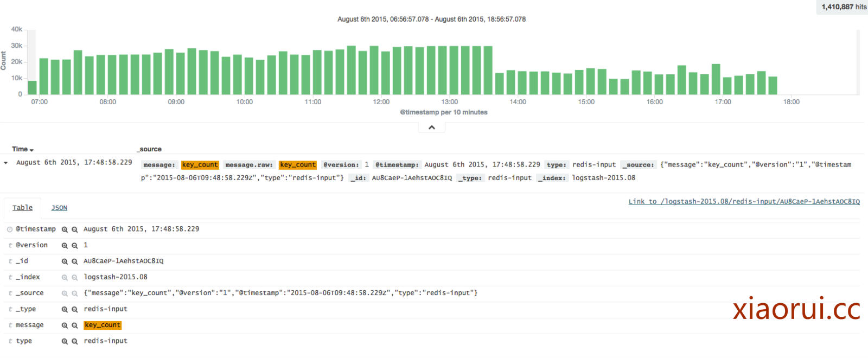Switch to the JSON tab
Image resolution: width=868 pixels, height=358 pixels.
[x=59, y=208]
